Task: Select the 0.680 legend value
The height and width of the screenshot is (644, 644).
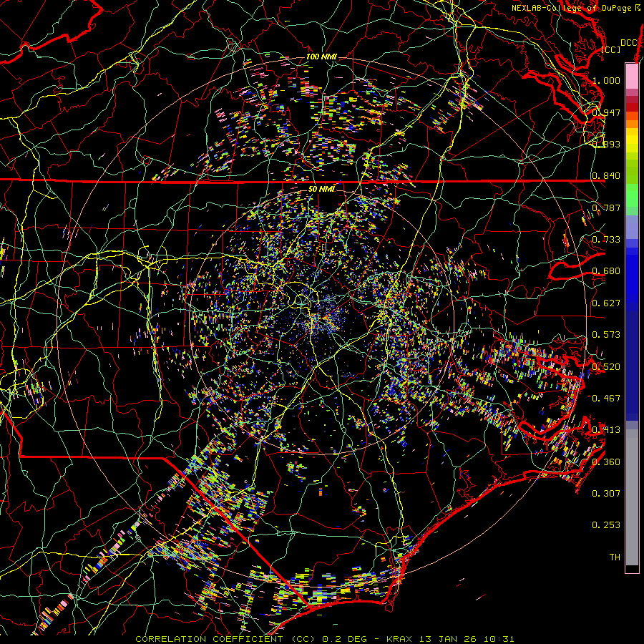Action: (x=606, y=271)
